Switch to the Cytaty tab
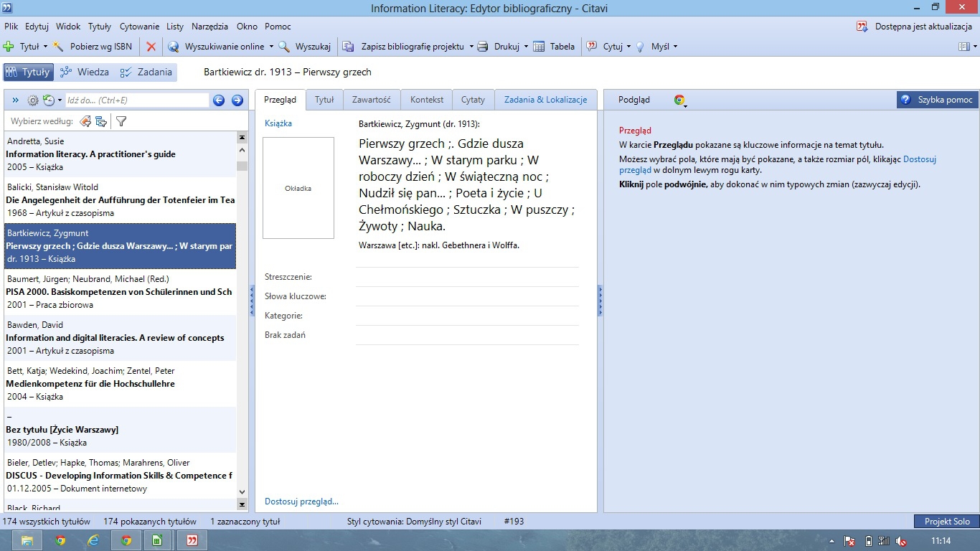The image size is (980, 551). click(473, 100)
